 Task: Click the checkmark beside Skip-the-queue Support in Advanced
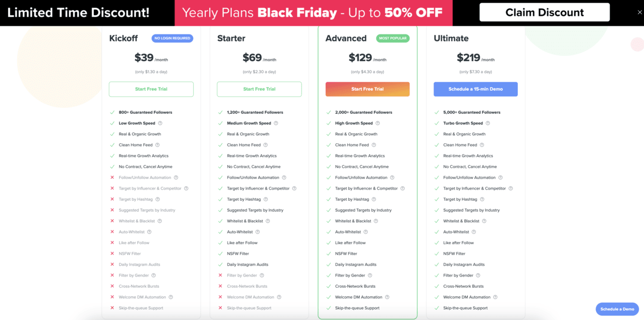click(328, 308)
